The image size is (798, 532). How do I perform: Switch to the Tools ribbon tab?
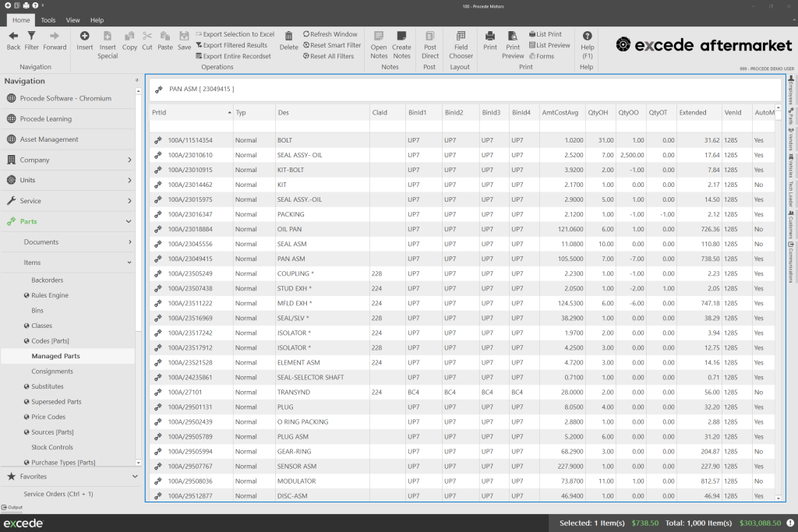[x=48, y=20]
